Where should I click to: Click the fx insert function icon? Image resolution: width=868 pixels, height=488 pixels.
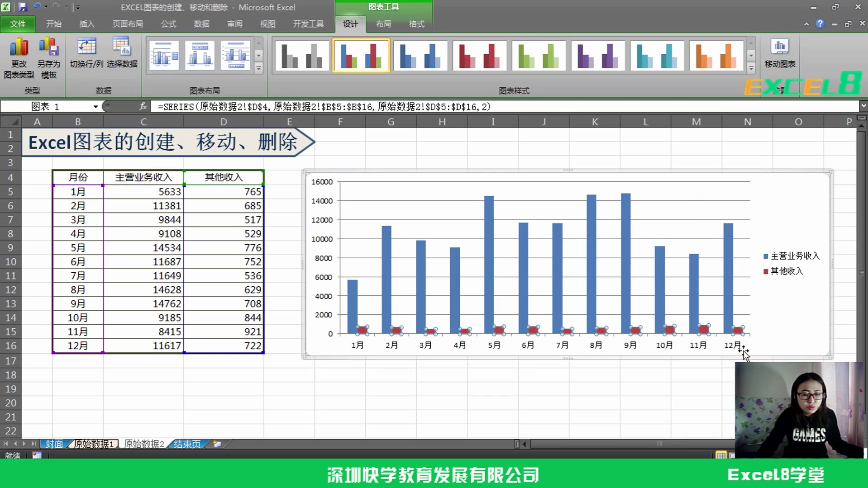[x=143, y=106]
